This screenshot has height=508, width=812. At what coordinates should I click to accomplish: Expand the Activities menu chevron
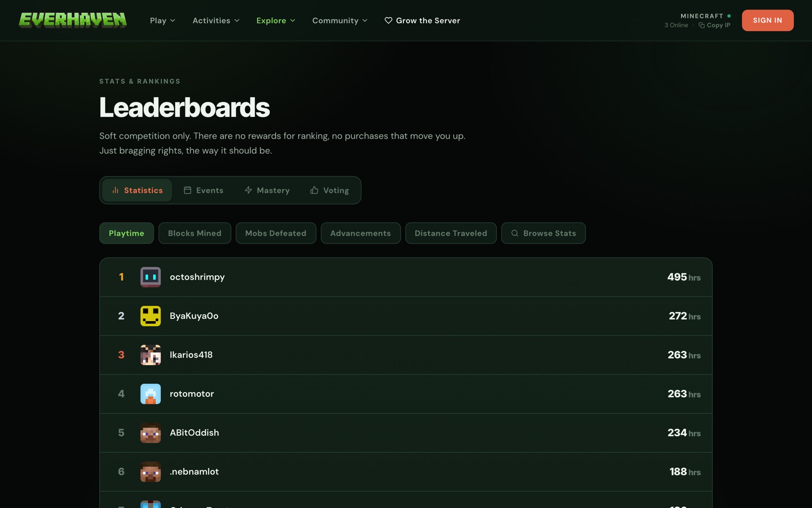click(236, 21)
